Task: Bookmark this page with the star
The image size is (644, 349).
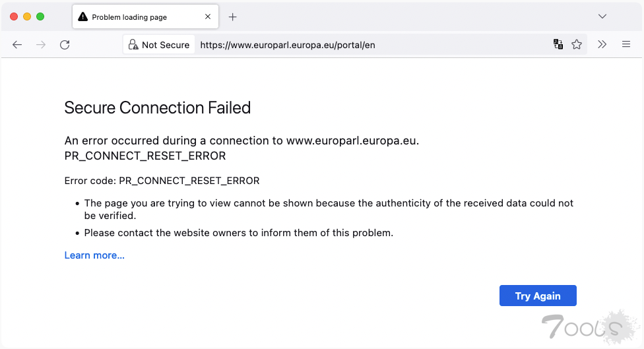Action: click(577, 44)
